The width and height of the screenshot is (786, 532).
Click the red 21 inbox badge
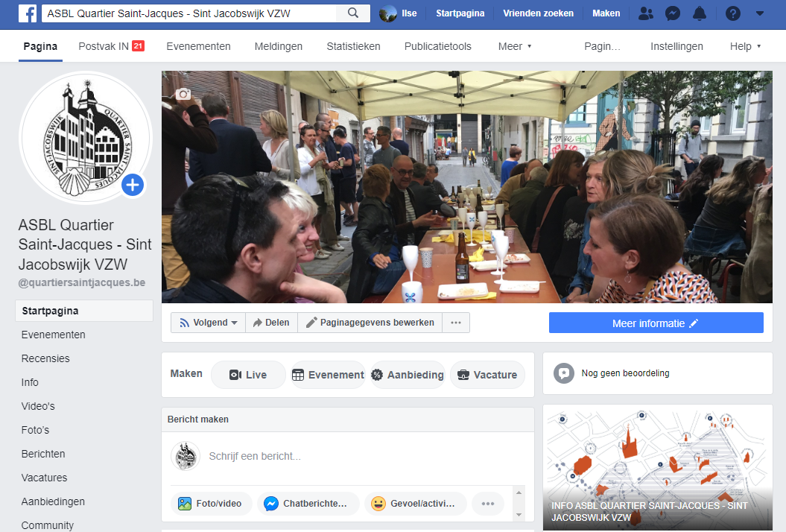pyautogui.click(x=139, y=45)
